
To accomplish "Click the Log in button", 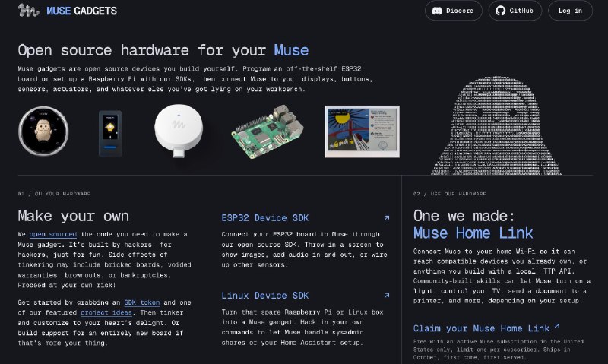I will tap(570, 11).
